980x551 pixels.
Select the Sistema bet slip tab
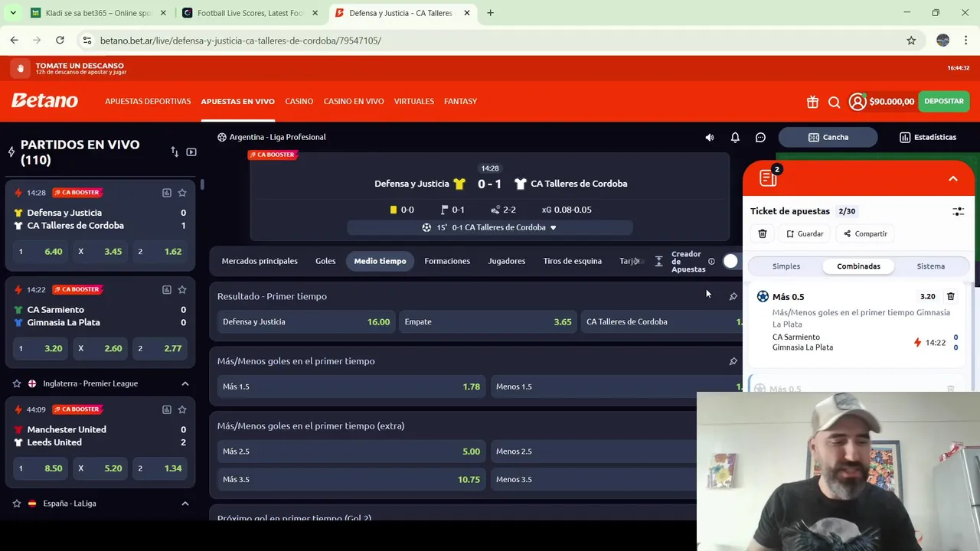click(931, 266)
